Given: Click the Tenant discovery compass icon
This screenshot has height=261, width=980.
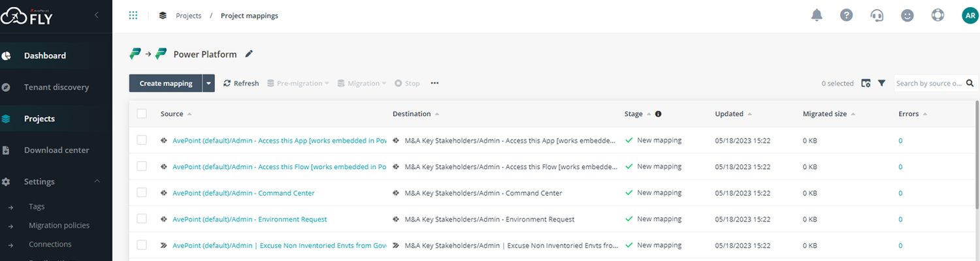Looking at the screenshot, I should [x=6, y=87].
